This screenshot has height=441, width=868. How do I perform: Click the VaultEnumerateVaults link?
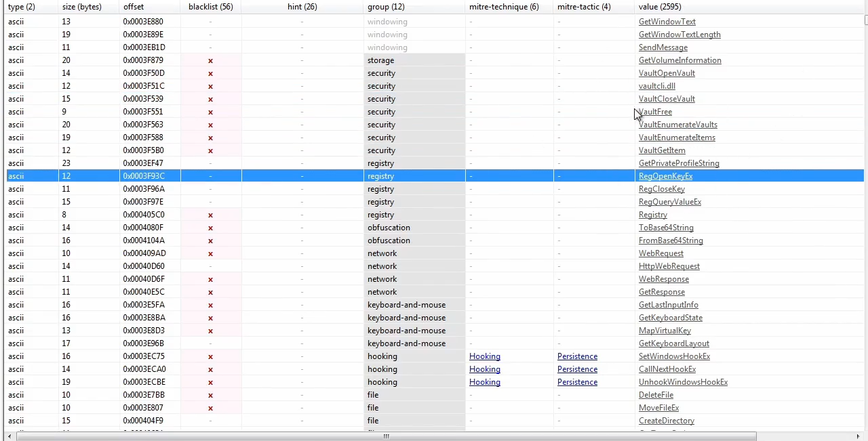pyautogui.click(x=677, y=125)
